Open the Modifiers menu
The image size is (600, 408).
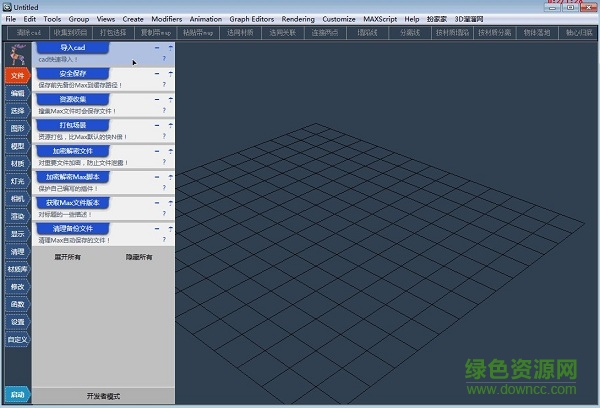167,19
